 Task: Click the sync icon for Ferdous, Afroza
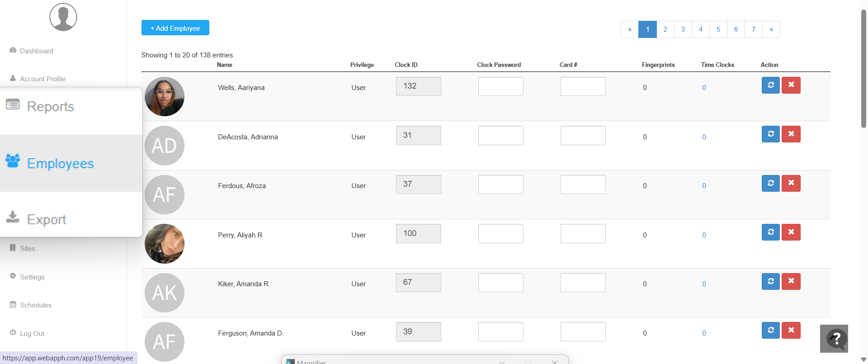[770, 183]
